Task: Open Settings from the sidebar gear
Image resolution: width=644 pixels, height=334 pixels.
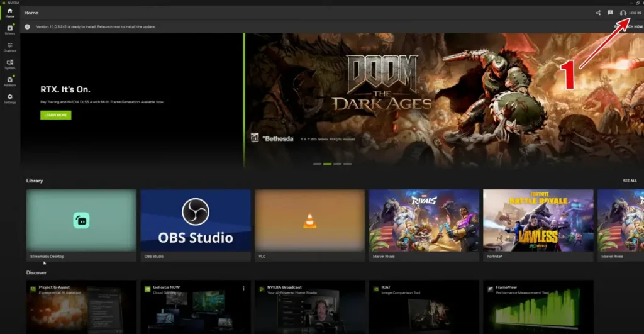Action: coord(10,99)
